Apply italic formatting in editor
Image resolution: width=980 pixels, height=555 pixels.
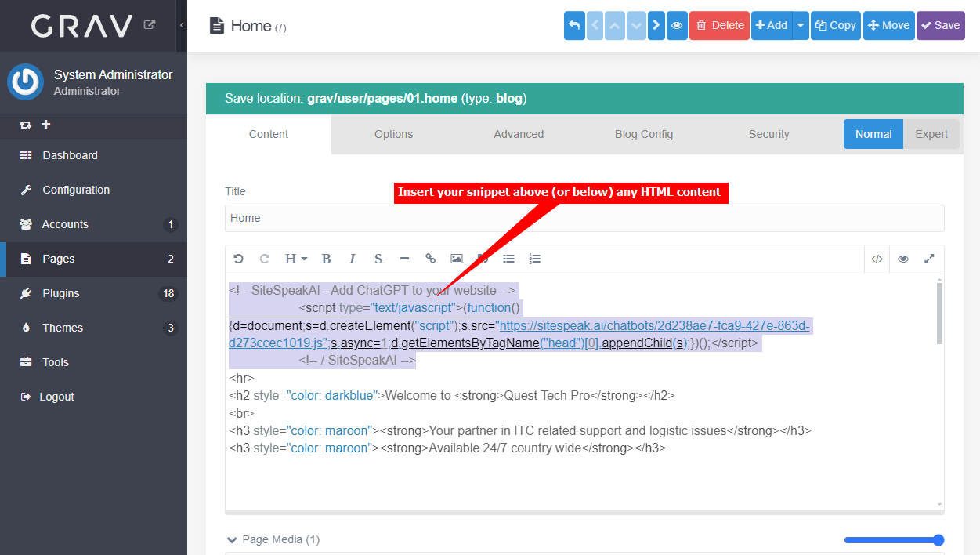[353, 259]
